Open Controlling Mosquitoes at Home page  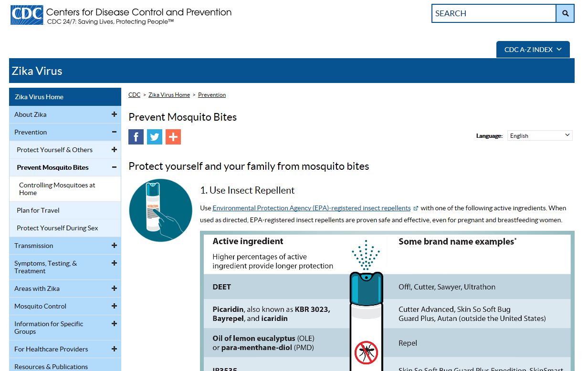(57, 189)
